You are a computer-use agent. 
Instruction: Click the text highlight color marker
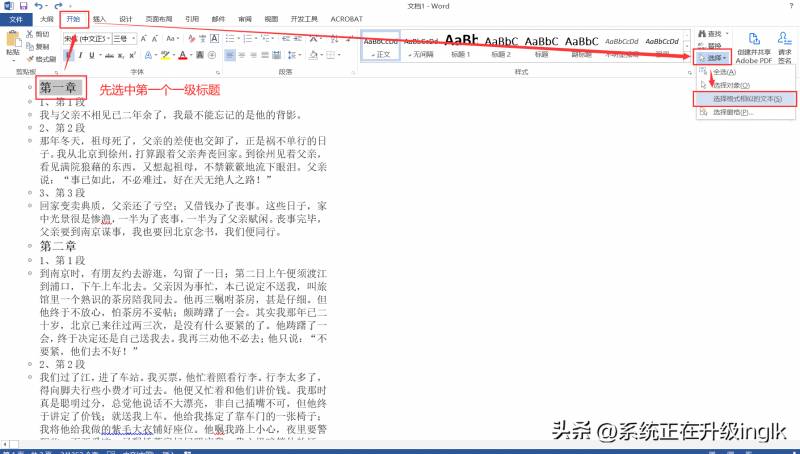pos(165,55)
